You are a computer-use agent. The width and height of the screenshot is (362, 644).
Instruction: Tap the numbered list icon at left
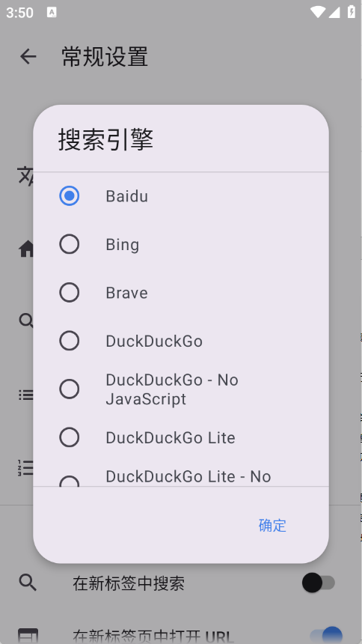(x=25, y=467)
